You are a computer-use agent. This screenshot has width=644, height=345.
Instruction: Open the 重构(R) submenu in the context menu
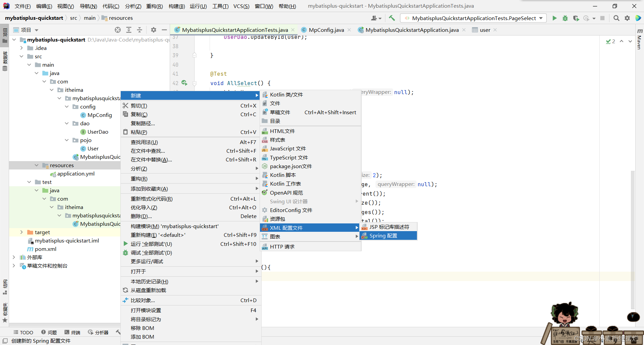[x=191, y=179]
